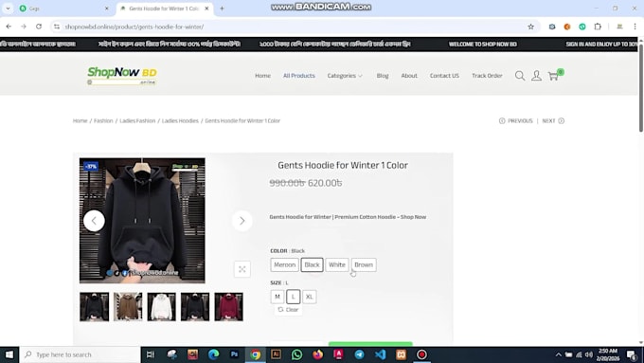
Task: Open notification center in taskbar
Action: pyautogui.click(x=632, y=354)
